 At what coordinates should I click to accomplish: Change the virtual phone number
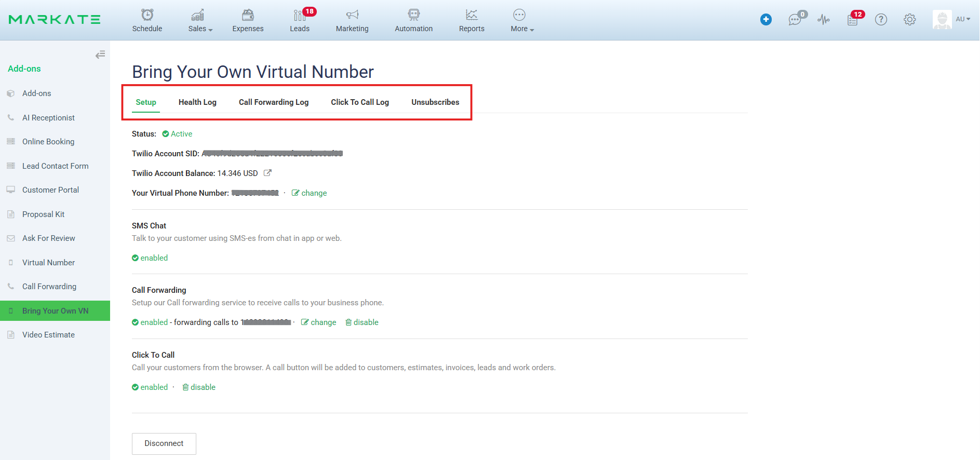(x=310, y=193)
